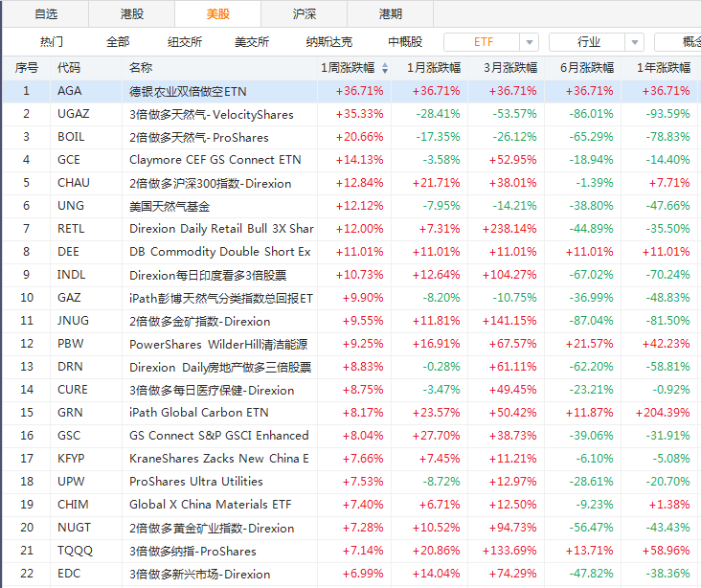Open 2倍做多沪深300指数-Direxion name
Viewport: 701px width, 588px height.
click(x=210, y=183)
